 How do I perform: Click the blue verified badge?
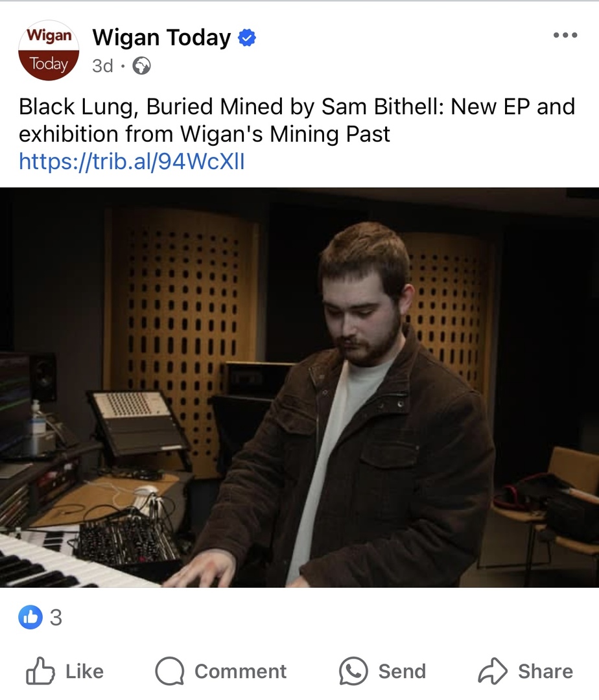coord(247,38)
